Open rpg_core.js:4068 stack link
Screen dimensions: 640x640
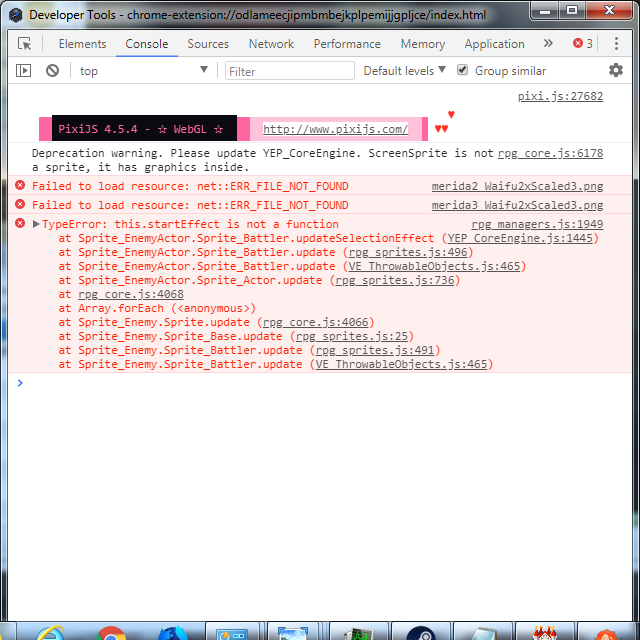[131, 294]
